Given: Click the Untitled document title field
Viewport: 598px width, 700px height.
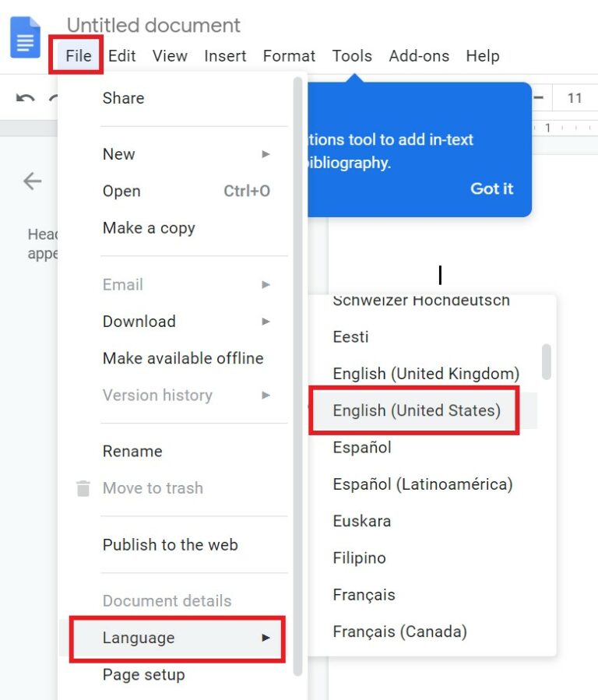Looking at the screenshot, I should [x=153, y=25].
